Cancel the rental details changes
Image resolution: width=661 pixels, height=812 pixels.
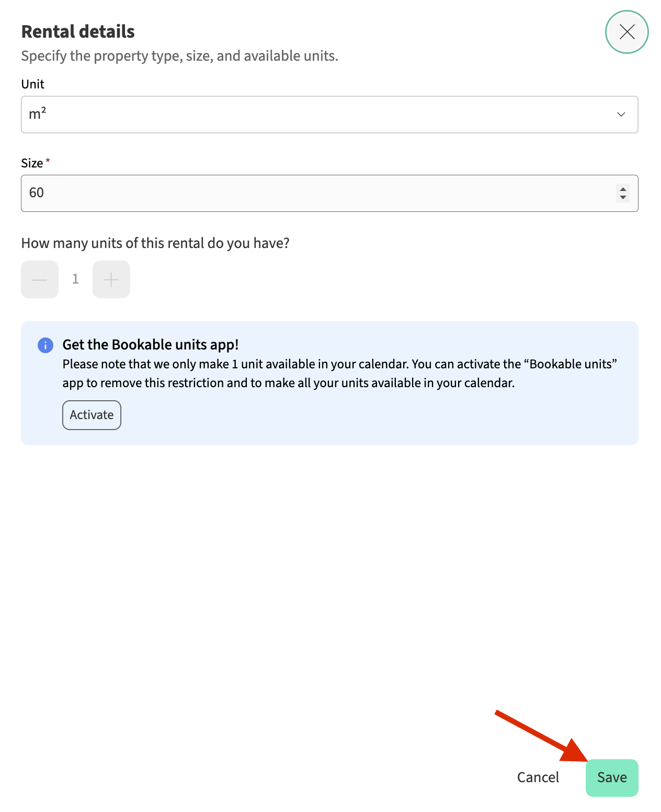pos(538,777)
